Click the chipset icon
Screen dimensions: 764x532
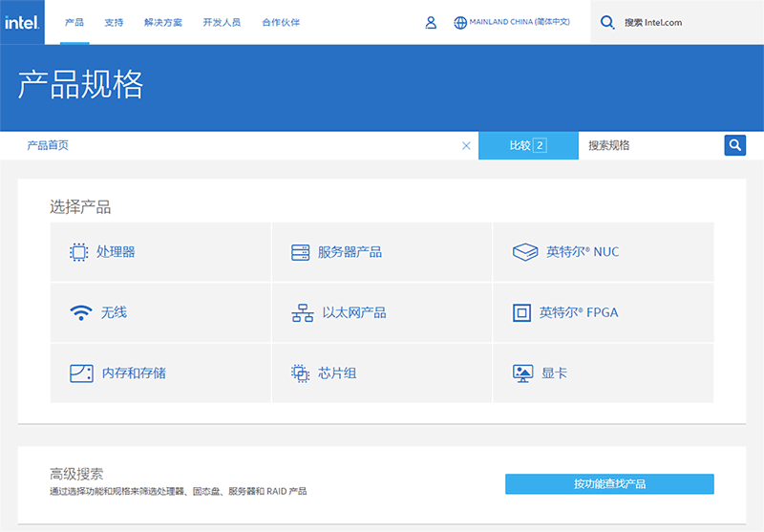[300, 373]
